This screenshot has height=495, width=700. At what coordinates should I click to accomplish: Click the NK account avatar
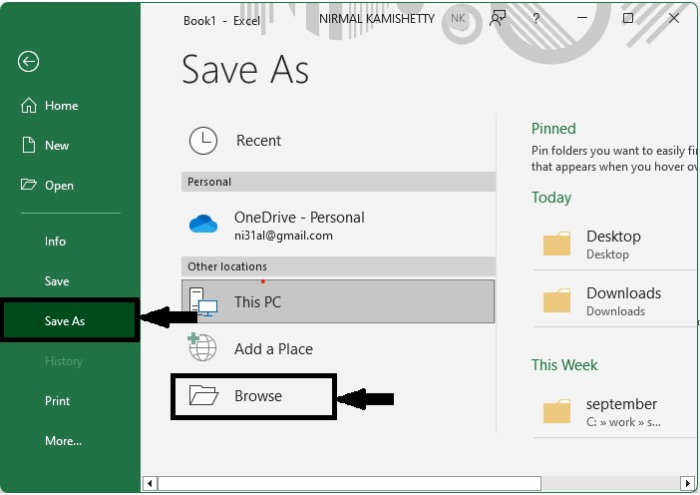(458, 18)
